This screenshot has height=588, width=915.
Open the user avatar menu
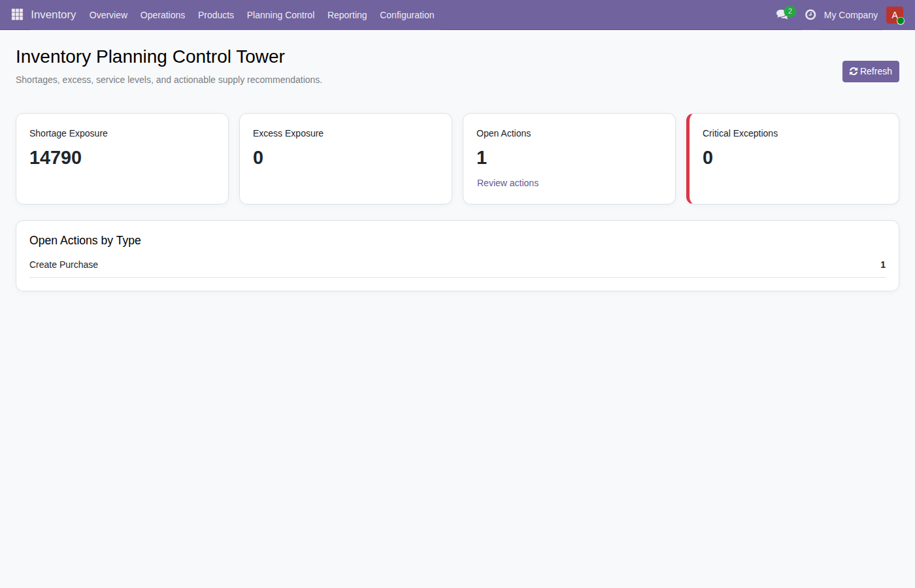pos(895,15)
